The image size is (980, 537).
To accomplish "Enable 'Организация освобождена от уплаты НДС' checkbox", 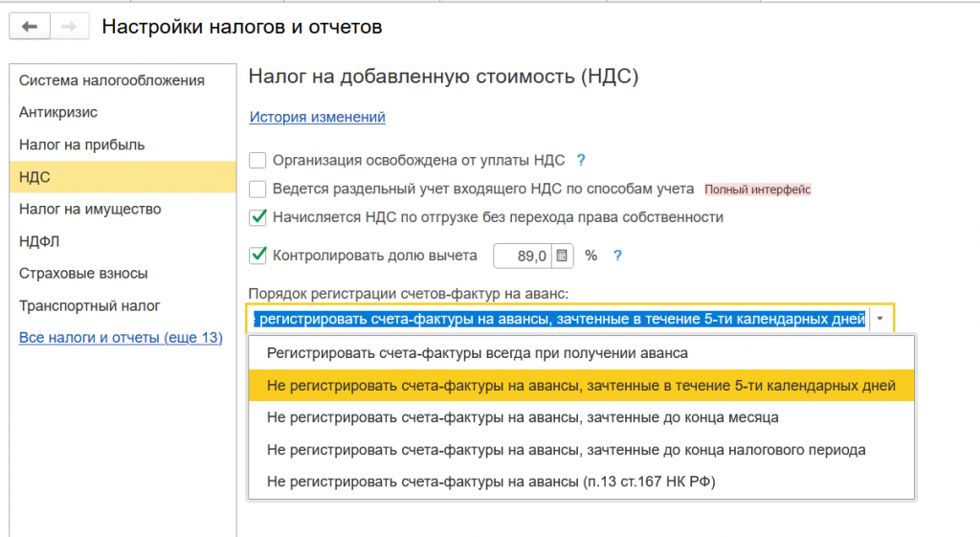I will (x=257, y=161).
